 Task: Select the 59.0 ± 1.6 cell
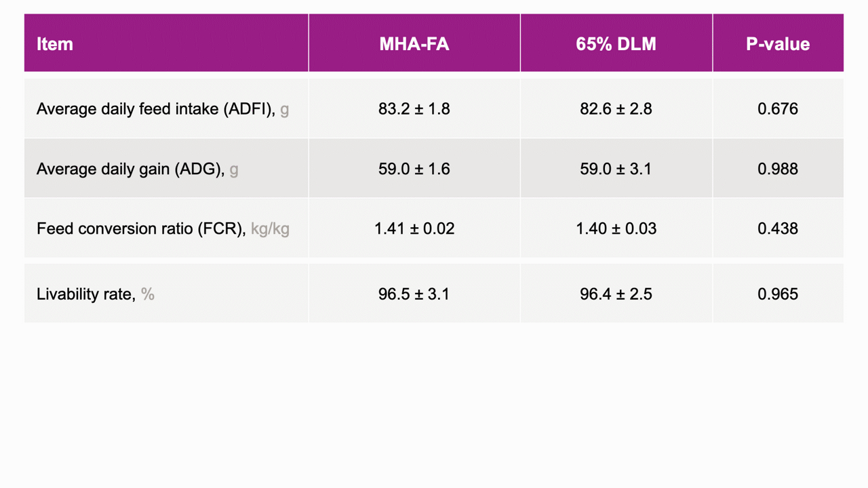click(x=414, y=168)
